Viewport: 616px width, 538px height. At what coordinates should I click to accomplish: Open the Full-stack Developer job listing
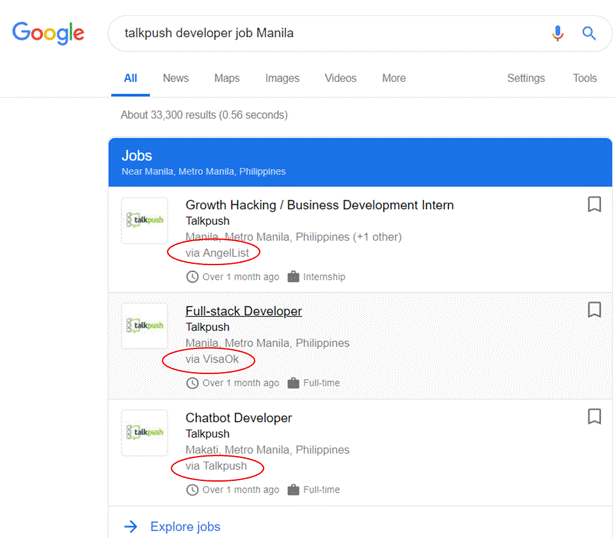point(244,311)
